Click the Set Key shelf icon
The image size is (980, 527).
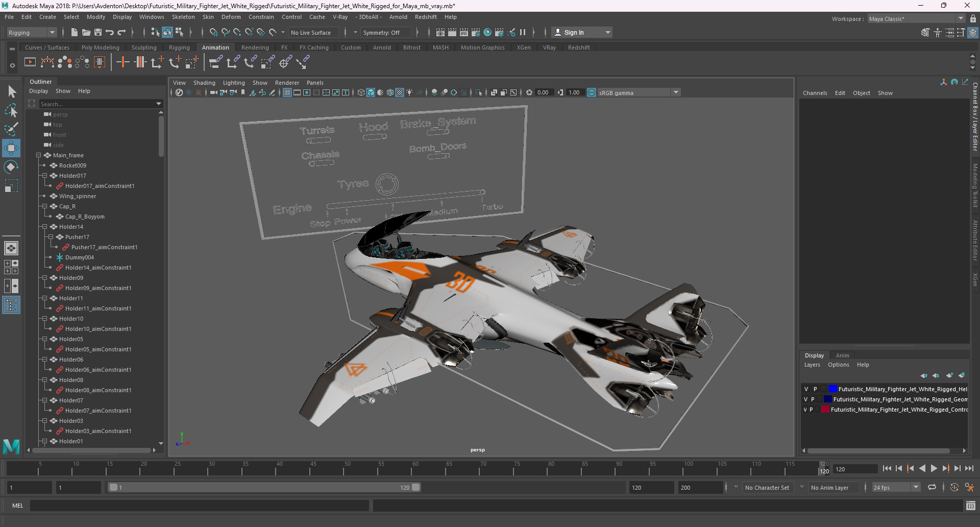point(122,62)
